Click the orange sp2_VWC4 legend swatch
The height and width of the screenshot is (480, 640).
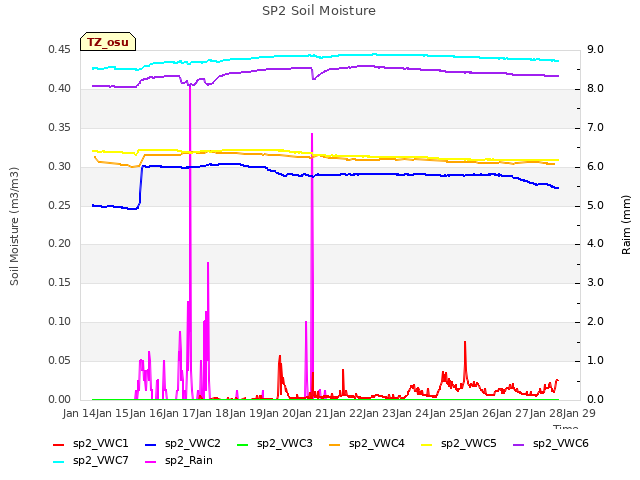[x=335, y=444]
